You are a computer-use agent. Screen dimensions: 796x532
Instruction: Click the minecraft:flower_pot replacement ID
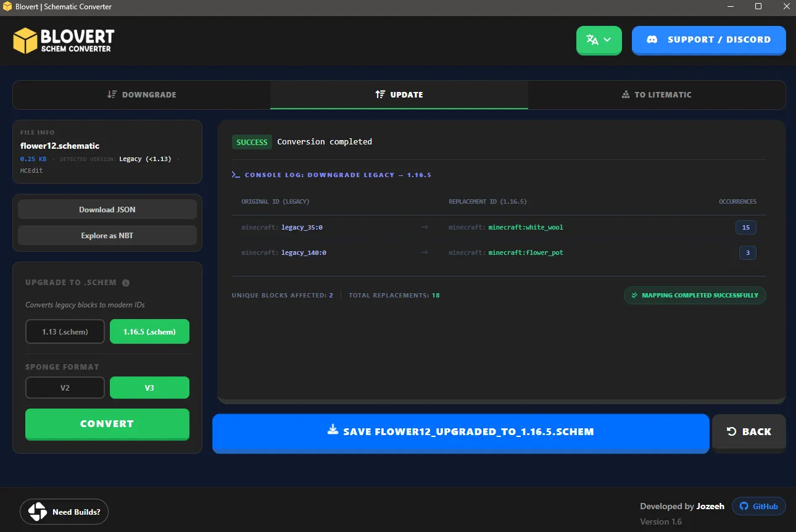(526, 252)
